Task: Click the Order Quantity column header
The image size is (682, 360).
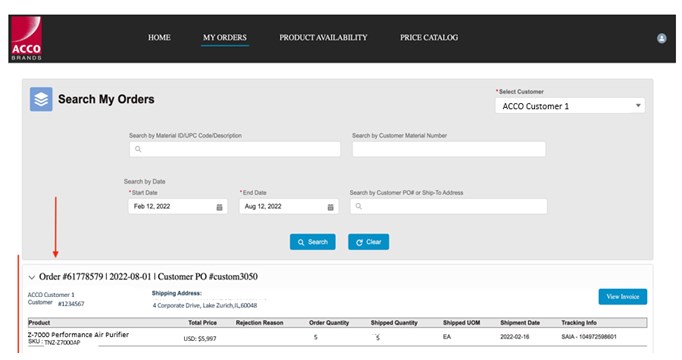Action: tap(329, 323)
